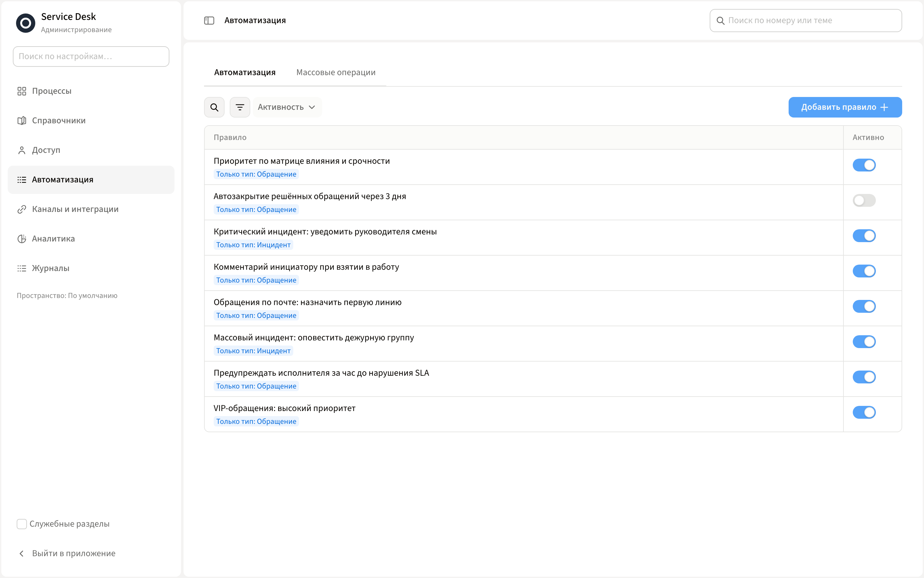
Task: Check the Служебные разделы checkbox
Action: (22, 524)
